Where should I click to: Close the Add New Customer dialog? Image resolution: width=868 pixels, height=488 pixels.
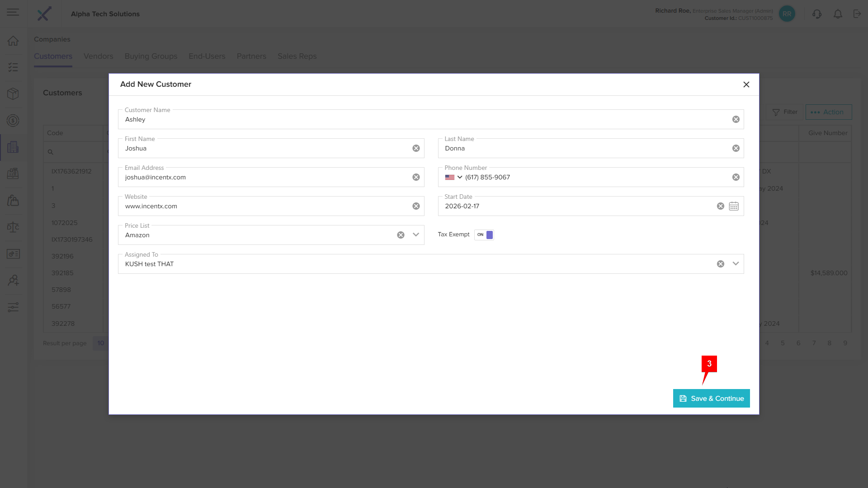(746, 84)
